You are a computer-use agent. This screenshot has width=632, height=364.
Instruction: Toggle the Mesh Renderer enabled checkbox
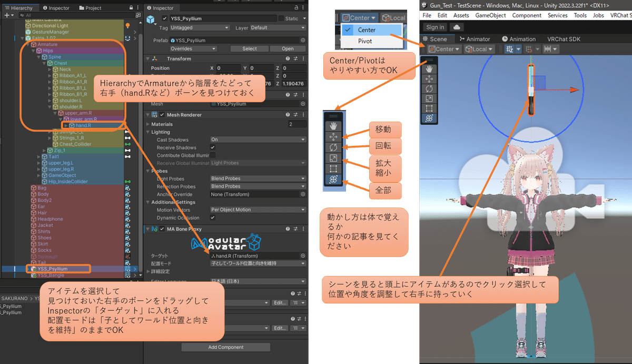point(162,114)
